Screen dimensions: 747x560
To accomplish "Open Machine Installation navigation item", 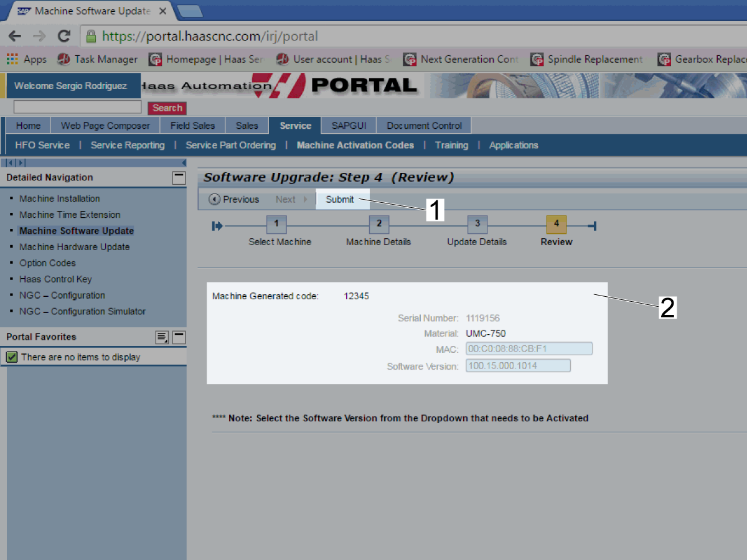I will click(x=60, y=198).
